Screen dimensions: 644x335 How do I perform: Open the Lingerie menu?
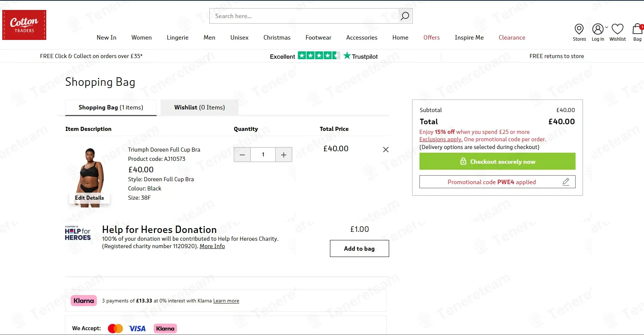(x=178, y=37)
